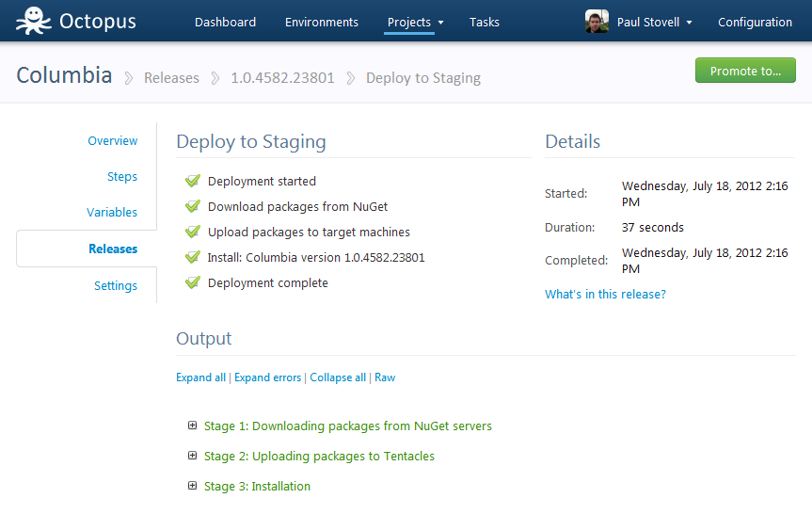The image size is (812, 514).
Task: Click the Octopus logo icon
Action: (33, 21)
